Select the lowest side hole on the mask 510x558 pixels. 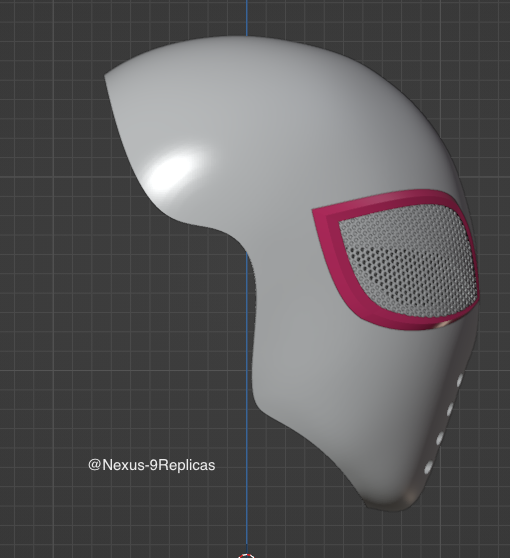point(428,467)
